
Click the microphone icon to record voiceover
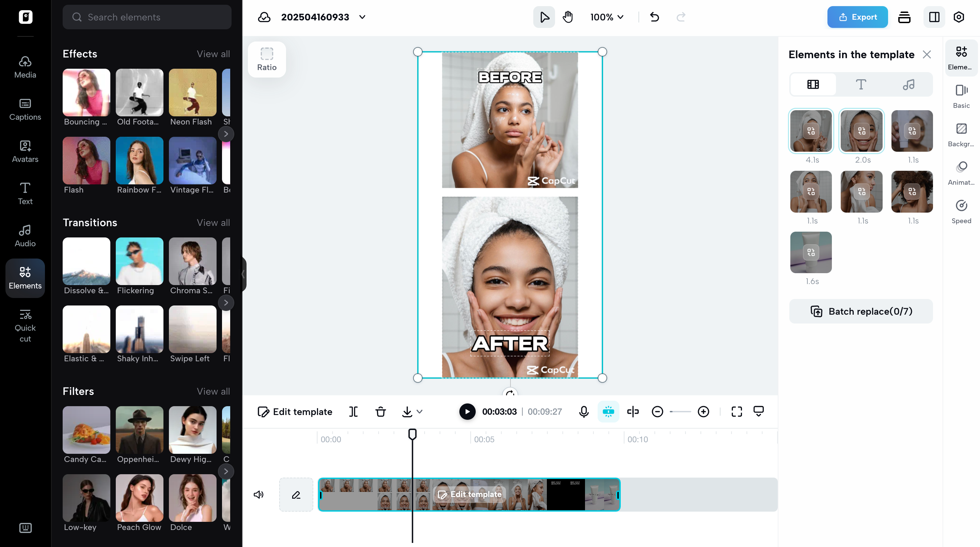[x=583, y=411]
